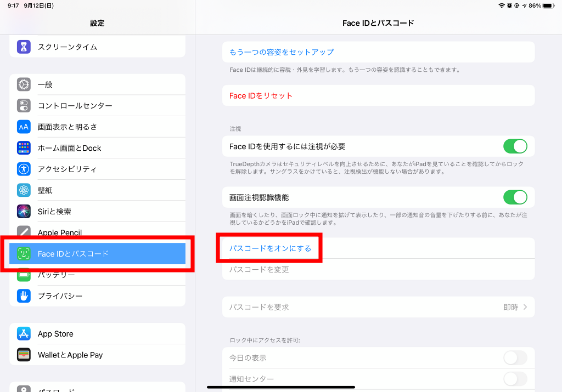
Task: Toggle Face IDを使用するには注視が必要 switch
Action: [x=515, y=146]
